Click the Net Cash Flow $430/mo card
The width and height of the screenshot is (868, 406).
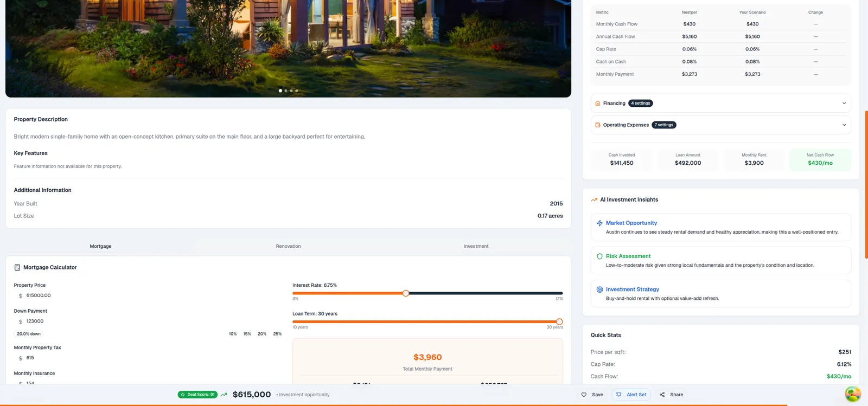point(820,160)
